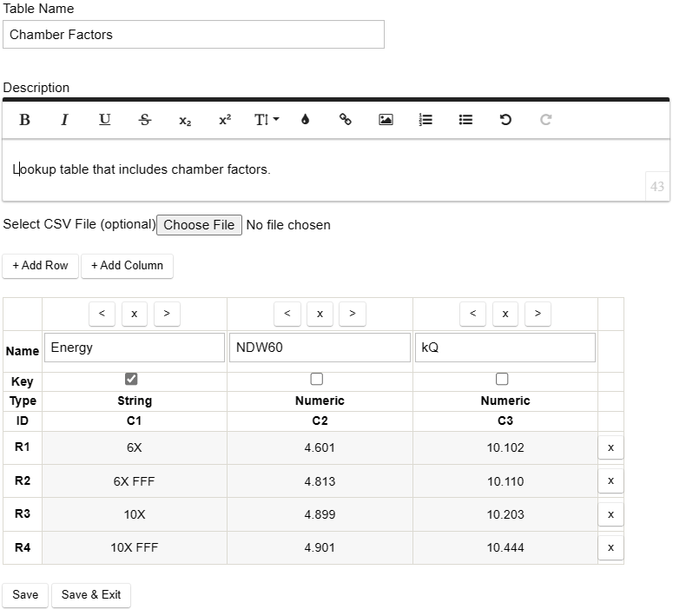Click the + Add Row button
Image resolution: width=673 pixels, height=616 pixels.
click(x=40, y=266)
